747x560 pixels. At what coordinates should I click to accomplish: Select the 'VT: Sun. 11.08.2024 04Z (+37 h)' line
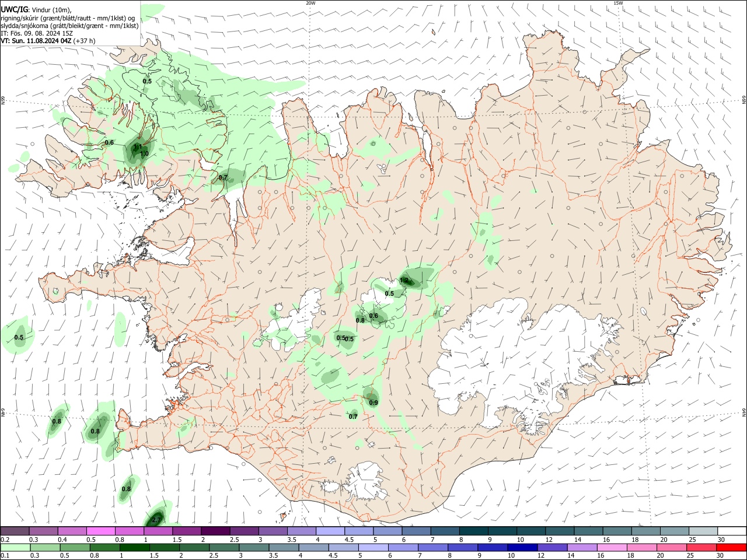coord(48,41)
